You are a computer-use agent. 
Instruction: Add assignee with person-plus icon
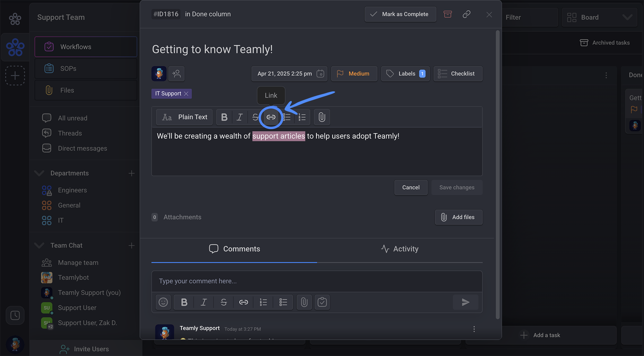click(x=176, y=73)
